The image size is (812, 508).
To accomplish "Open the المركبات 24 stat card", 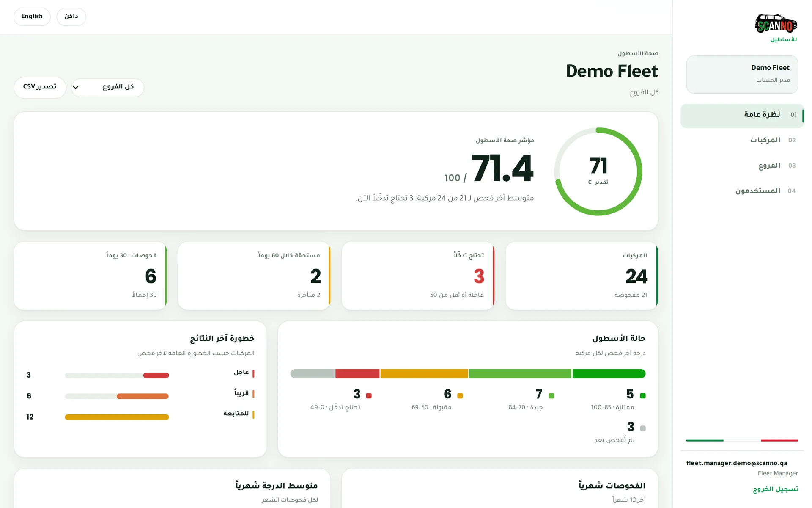I will click(582, 276).
